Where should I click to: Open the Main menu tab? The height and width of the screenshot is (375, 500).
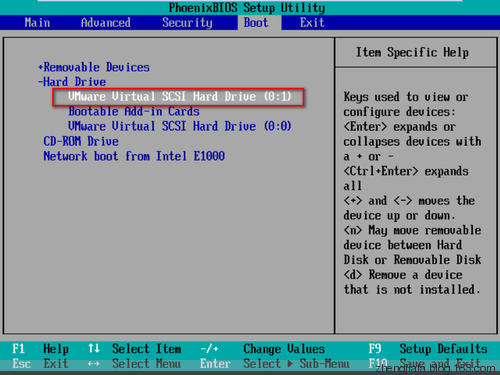click(x=37, y=23)
